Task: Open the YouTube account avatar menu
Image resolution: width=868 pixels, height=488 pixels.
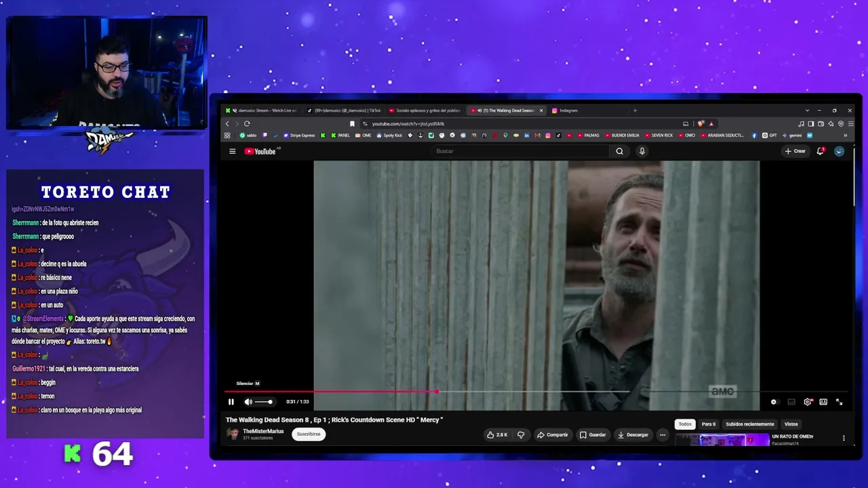Action: 840,151
